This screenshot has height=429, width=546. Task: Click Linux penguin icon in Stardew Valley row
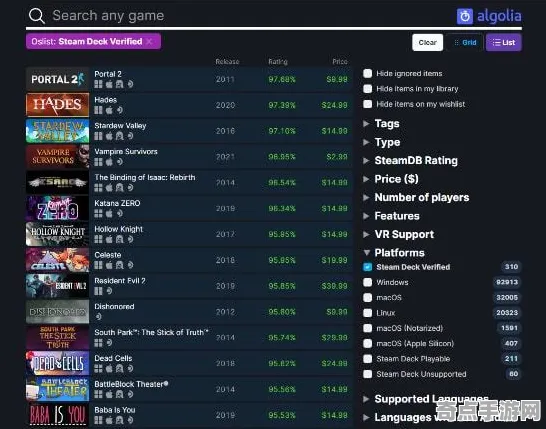119,136
